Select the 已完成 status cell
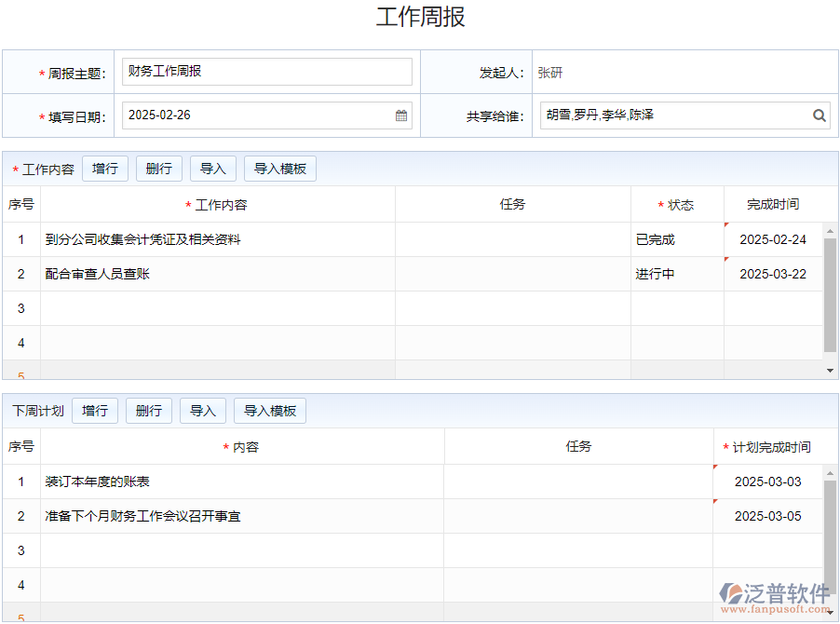Screen dimensions: 840x624 (x=677, y=239)
